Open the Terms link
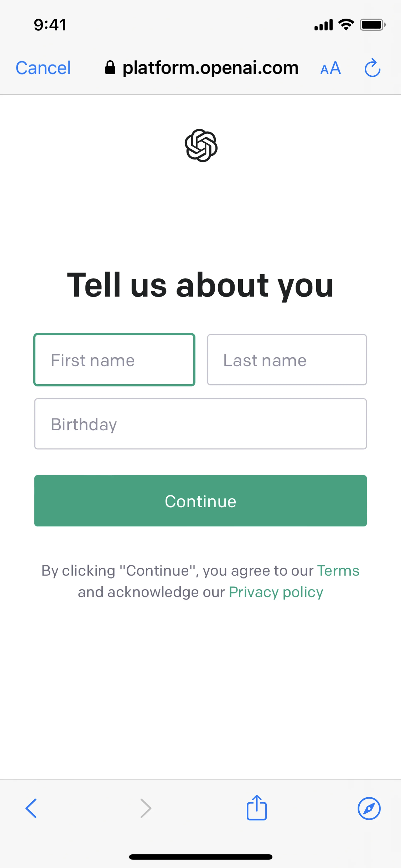 (338, 571)
